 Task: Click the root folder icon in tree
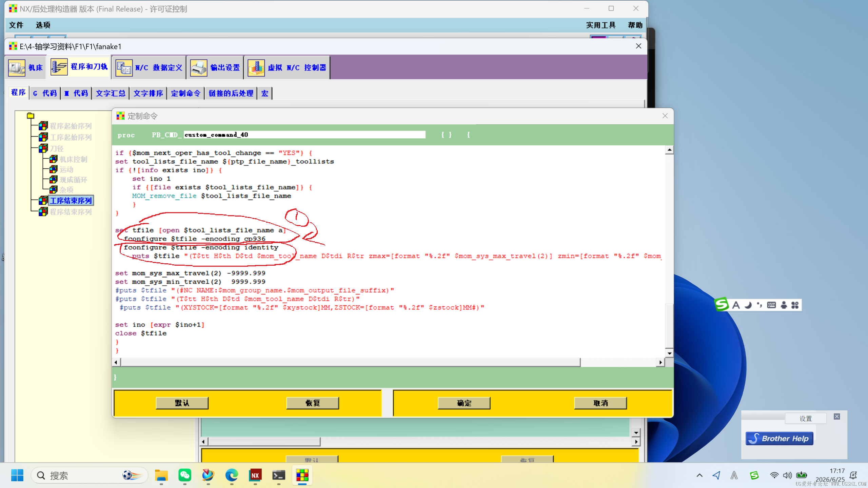coord(31,116)
